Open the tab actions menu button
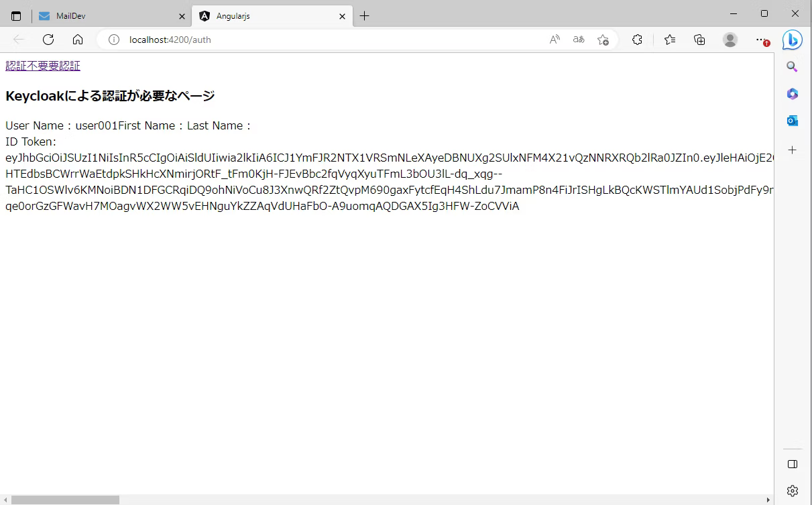Screen dimensions: 812x505 (16, 16)
